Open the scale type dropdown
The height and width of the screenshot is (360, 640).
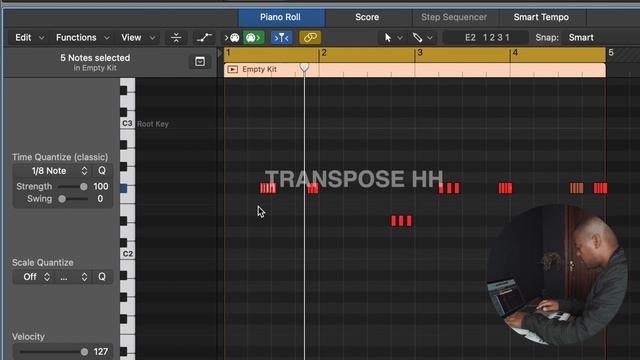point(73,277)
